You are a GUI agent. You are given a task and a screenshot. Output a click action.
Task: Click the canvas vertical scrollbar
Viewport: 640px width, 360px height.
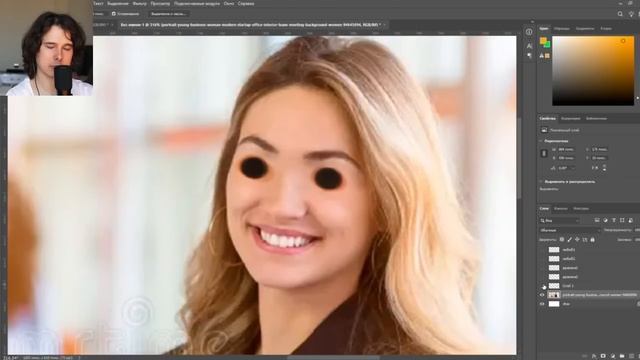[519, 158]
